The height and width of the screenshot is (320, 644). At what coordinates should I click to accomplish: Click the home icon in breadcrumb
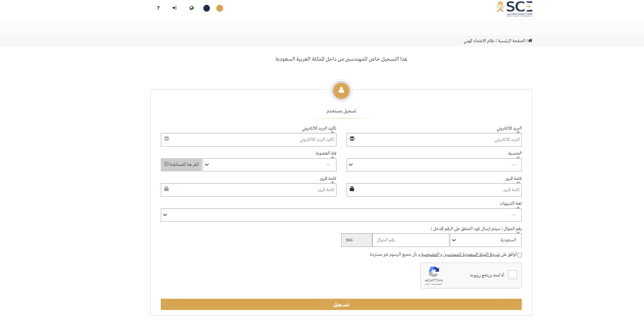530,41
